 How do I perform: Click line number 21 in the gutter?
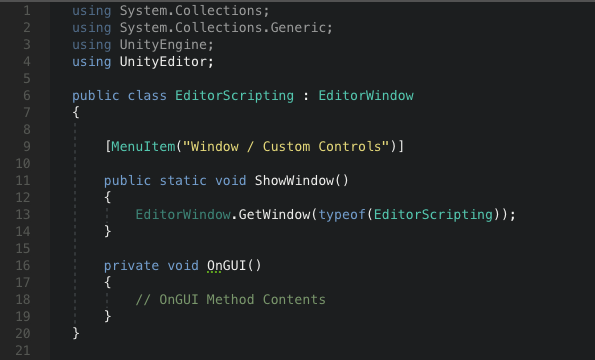(x=23, y=351)
